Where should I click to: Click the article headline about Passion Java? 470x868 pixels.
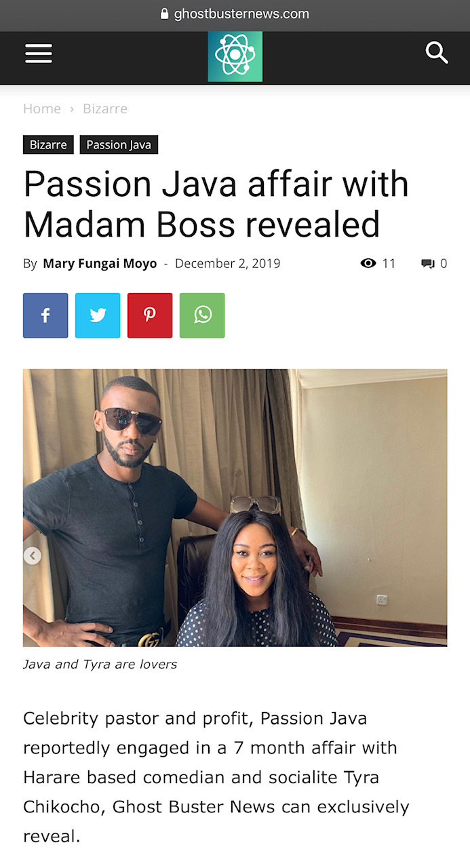[x=216, y=204]
